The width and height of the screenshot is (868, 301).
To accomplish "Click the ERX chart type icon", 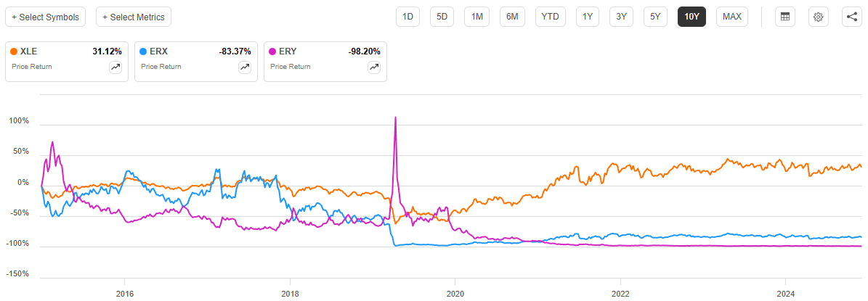I will [x=245, y=67].
